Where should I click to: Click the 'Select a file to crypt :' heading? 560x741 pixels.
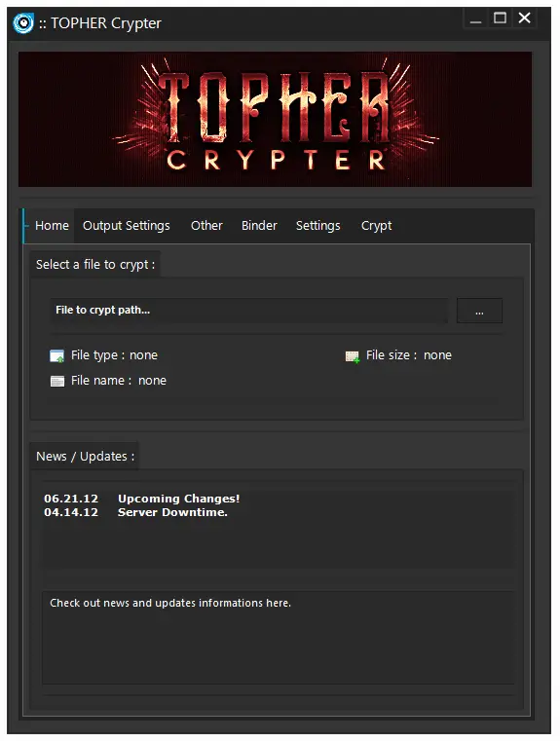pos(95,265)
